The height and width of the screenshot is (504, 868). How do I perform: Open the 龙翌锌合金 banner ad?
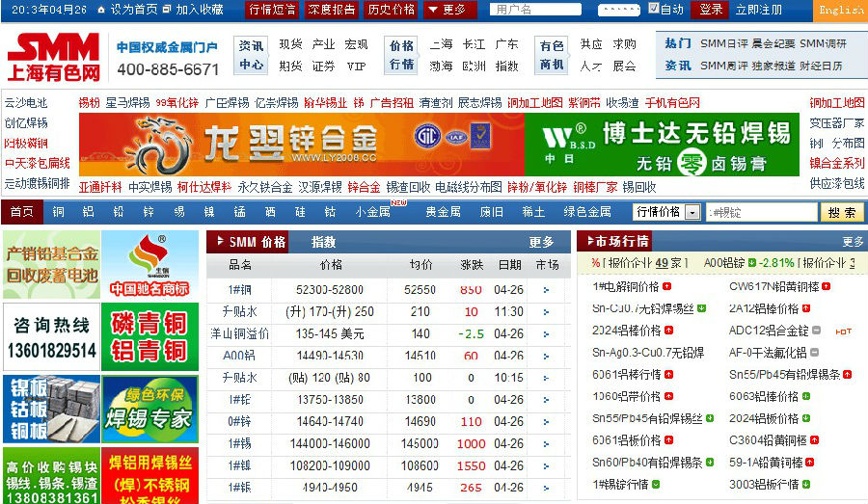point(302,145)
